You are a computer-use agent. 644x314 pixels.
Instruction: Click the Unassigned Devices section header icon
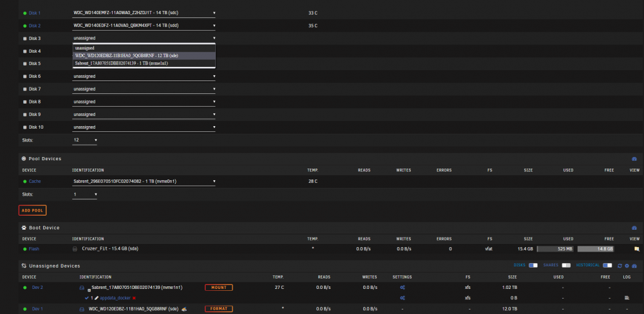[x=24, y=266]
